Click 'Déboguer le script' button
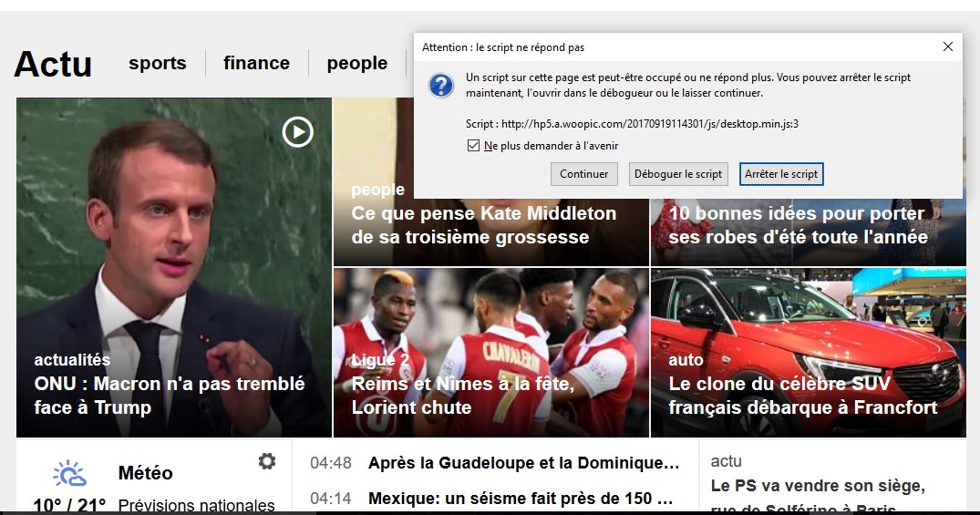The image size is (980, 515). click(x=678, y=174)
